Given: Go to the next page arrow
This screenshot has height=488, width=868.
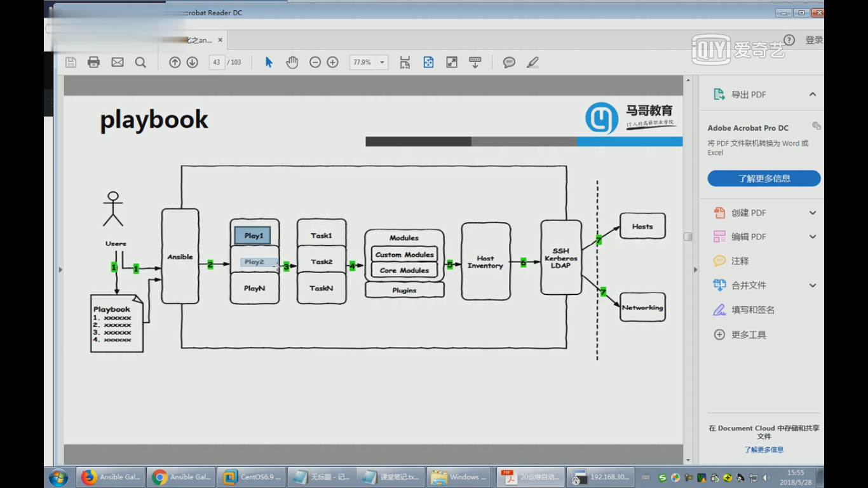Looking at the screenshot, I should click(192, 62).
